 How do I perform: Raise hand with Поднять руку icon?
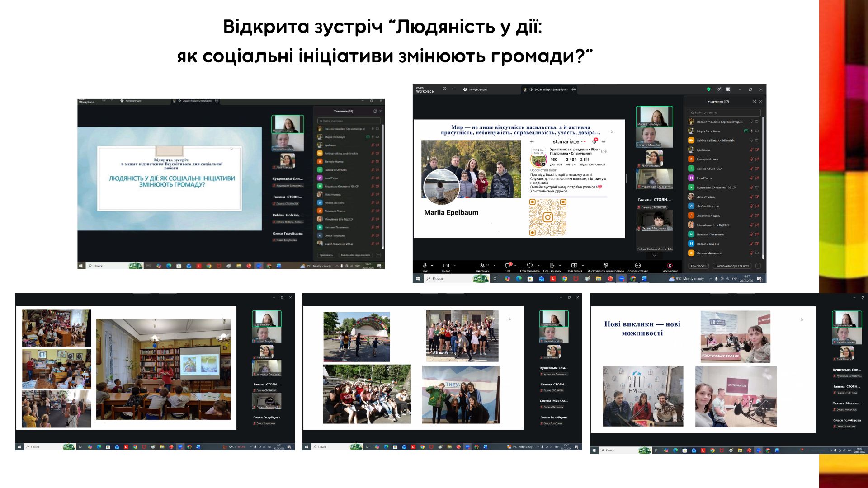[x=552, y=266]
